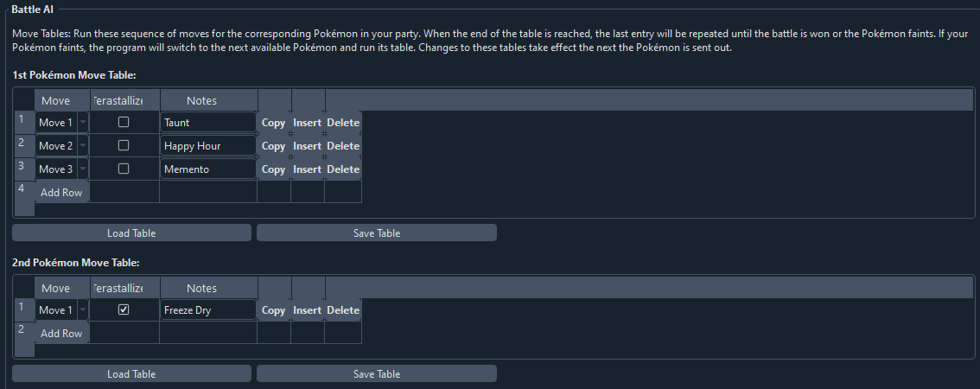Uncheck Terastallize on the Freeze Dry row
Screen dimensions: 980x389
coord(124,310)
